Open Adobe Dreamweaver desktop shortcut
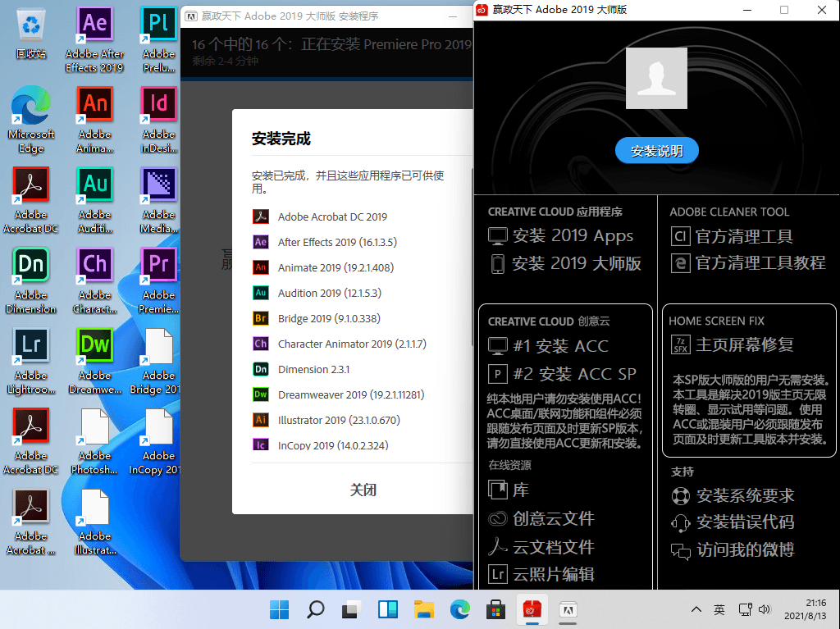Image resolution: width=840 pixels, height=629 pixels. [95, 361]
